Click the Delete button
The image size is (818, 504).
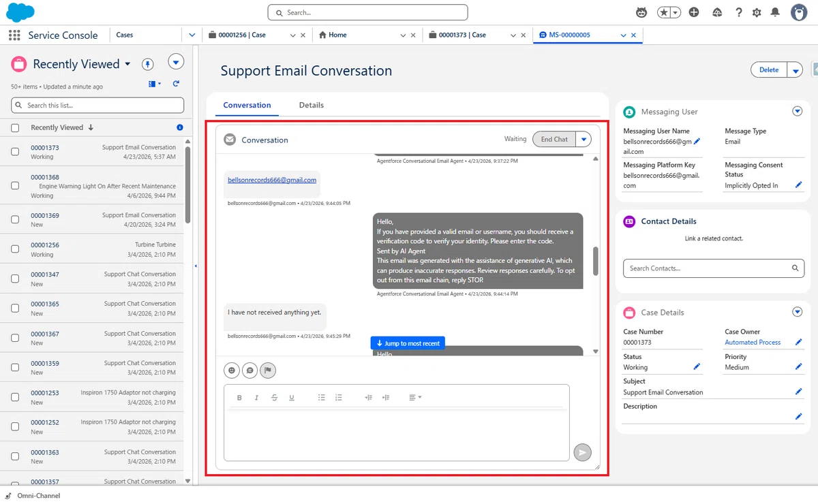coord(769,70)
